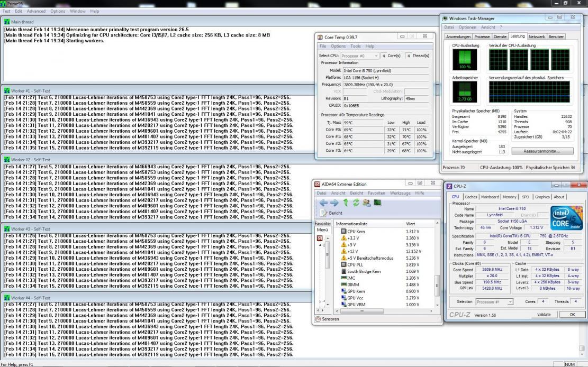This screenshot has width=588, height=367.
Task: Click the AIDA64 back arrow icon
Action: pyautogui.click(x=323, y=203)
